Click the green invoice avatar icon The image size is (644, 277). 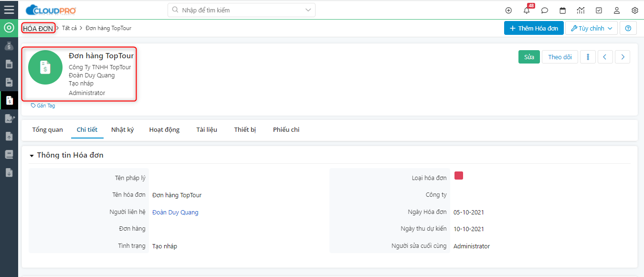[x=45, y=67]
